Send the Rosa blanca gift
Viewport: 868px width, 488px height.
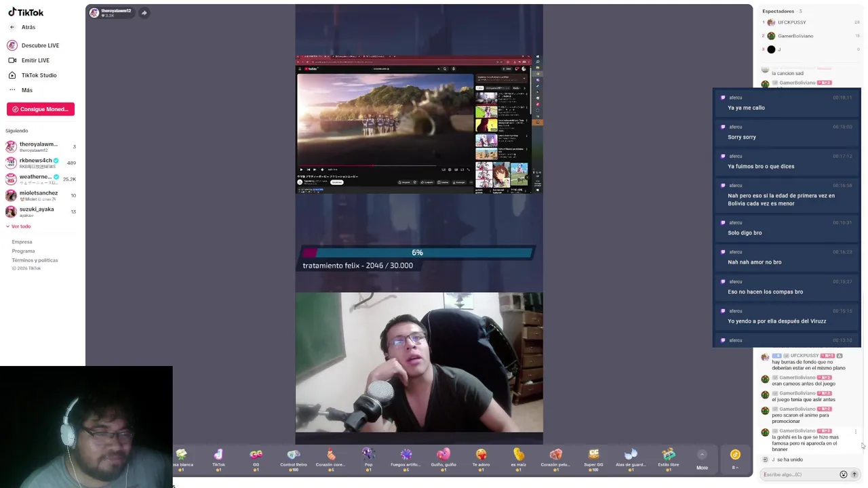tap(182, 459)
